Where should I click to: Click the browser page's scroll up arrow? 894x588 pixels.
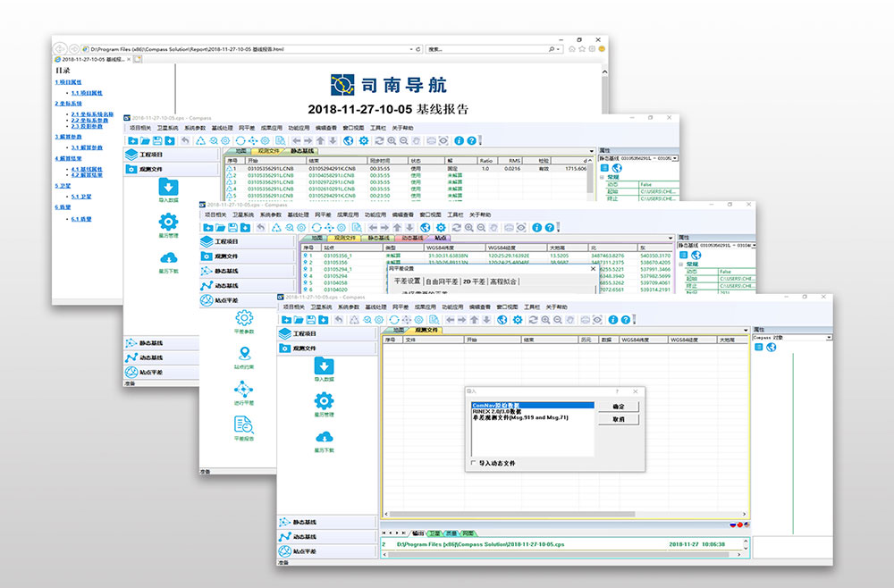(604, 71)
